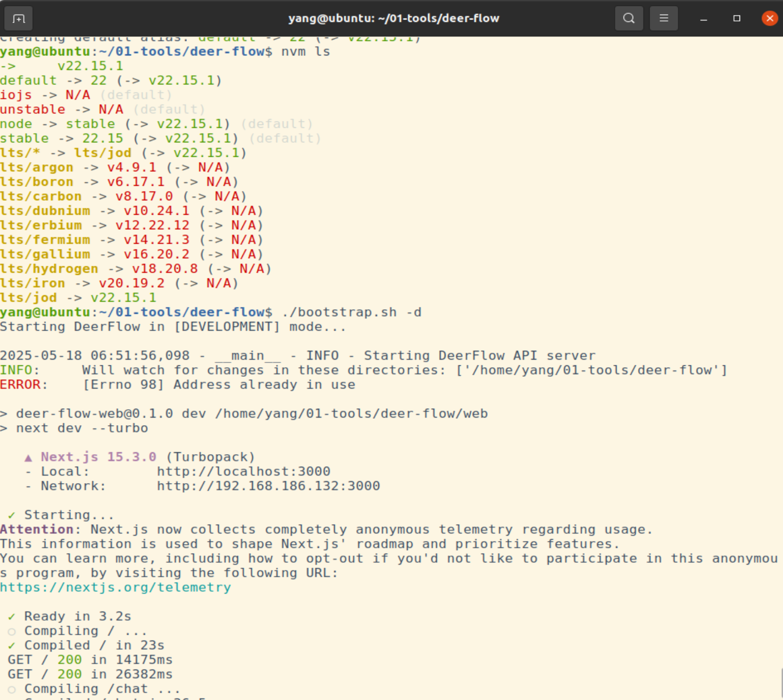
Task: Click 'Next.js 15.3.0' version text
Action: coord(98,457)
